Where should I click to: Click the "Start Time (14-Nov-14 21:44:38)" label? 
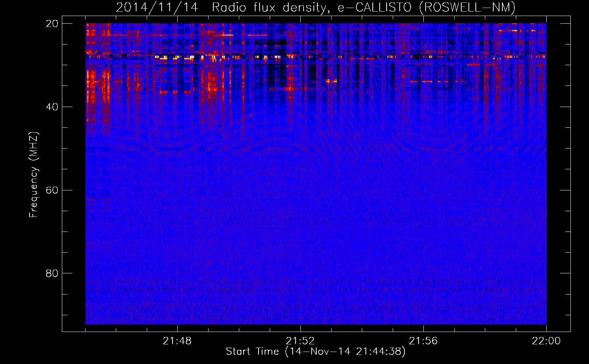(x=316, y=352)
